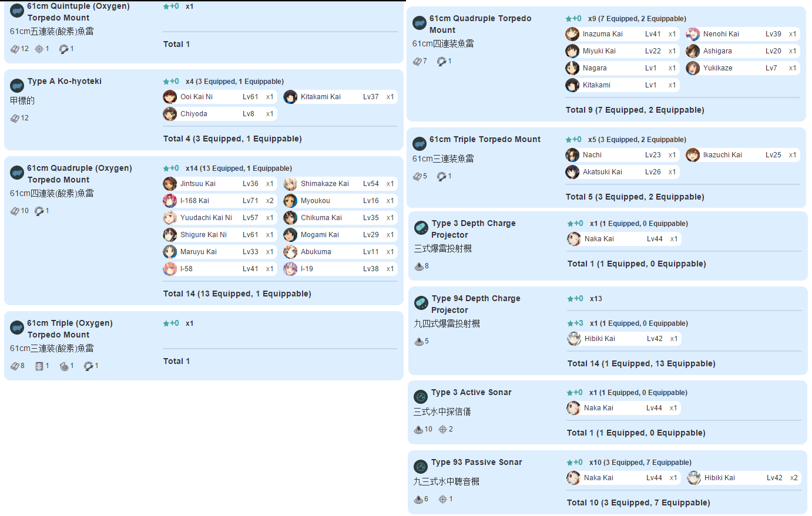Click Hibiki Kai's avatar under Type 93 Passive Sonar

click(694, 478)
